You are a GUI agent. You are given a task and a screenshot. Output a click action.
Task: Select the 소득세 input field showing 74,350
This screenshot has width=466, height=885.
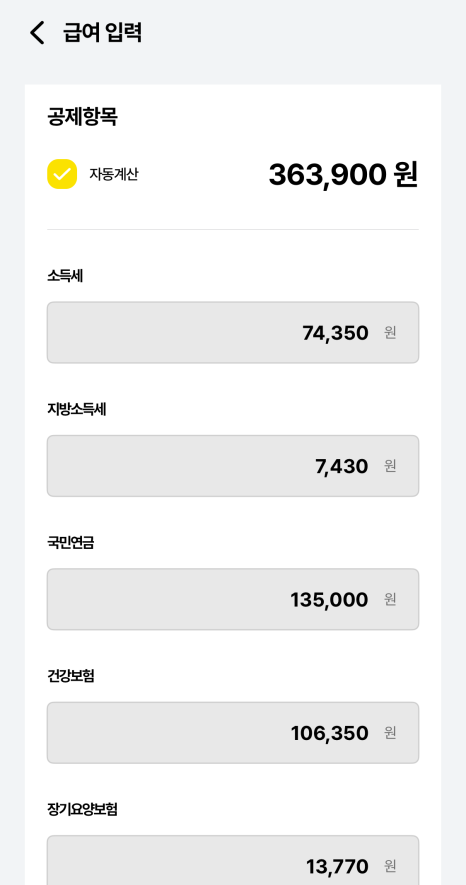[233, 332]
